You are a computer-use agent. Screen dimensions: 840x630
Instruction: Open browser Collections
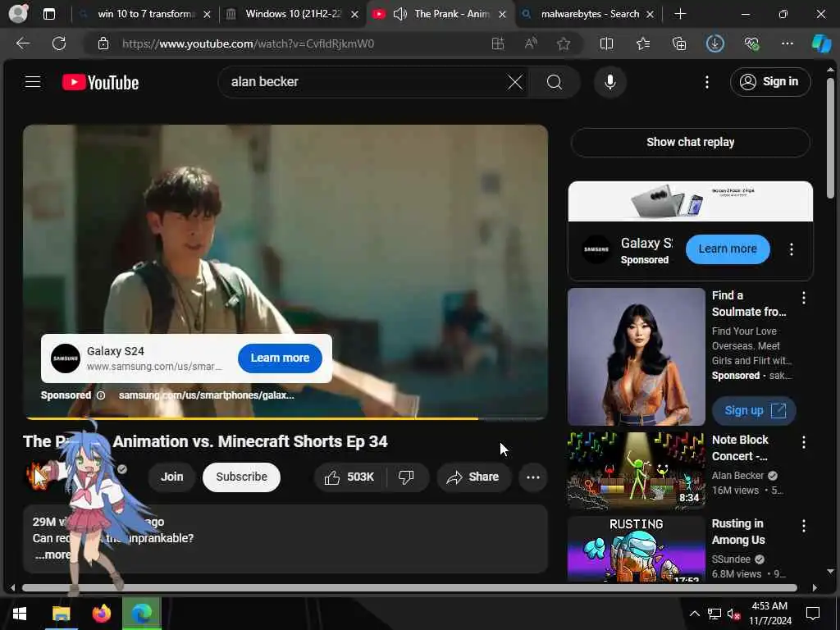pyautogui.click(x=678, y=43)
